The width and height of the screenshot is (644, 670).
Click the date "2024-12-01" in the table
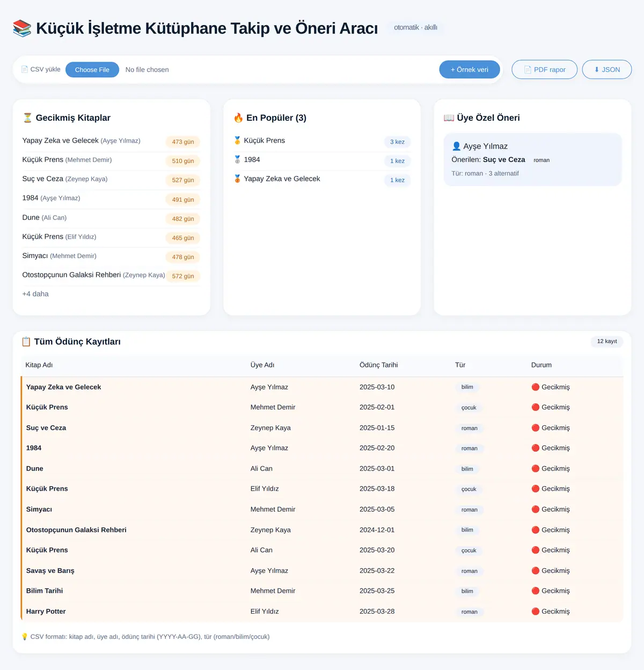(x=377, y=530)
